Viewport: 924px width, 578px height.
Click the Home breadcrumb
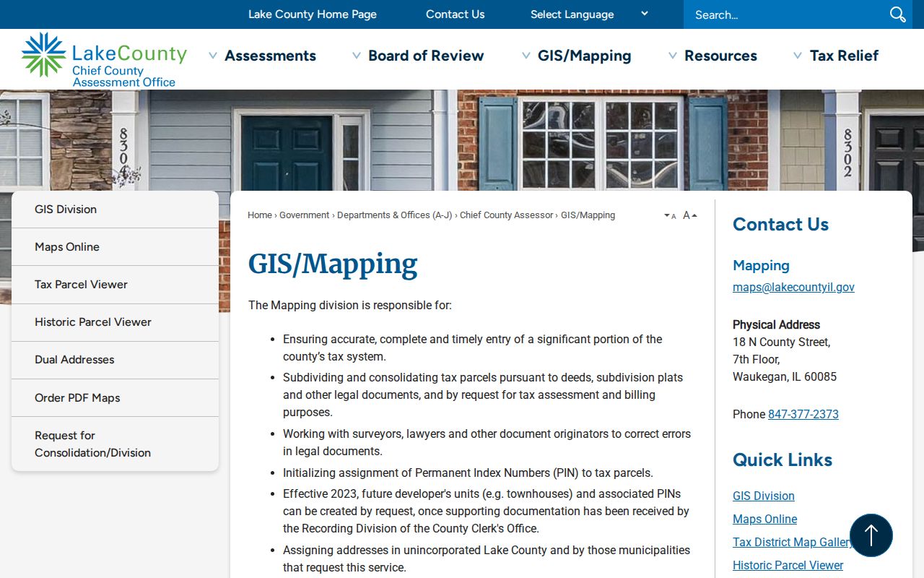260,215
